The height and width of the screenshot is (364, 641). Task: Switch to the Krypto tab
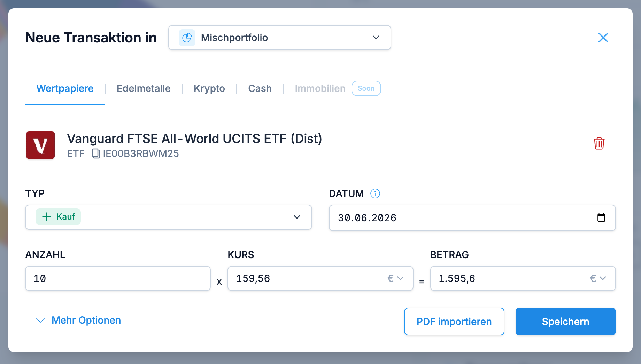click(x=209, y=88)
